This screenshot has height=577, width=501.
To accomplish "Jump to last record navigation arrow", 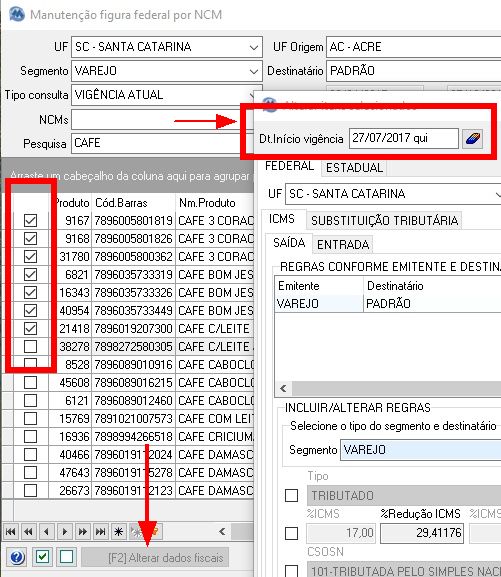I will (100, 532).
